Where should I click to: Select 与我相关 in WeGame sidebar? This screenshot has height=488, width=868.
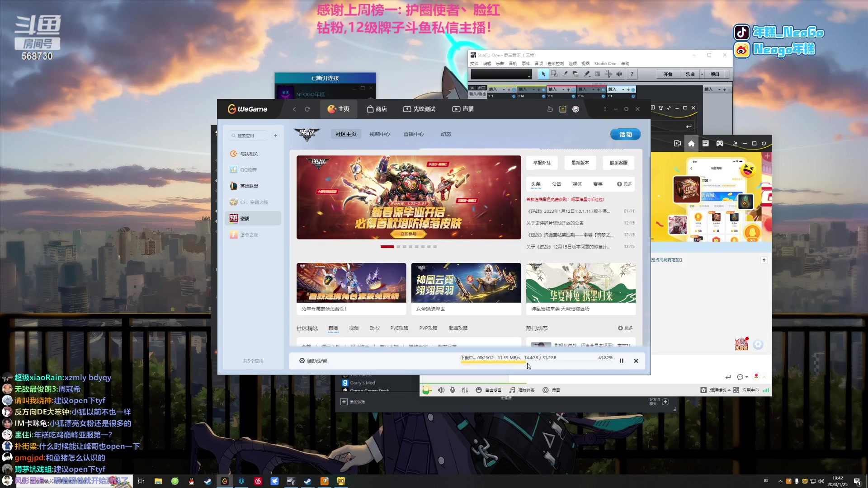(253, 154)
